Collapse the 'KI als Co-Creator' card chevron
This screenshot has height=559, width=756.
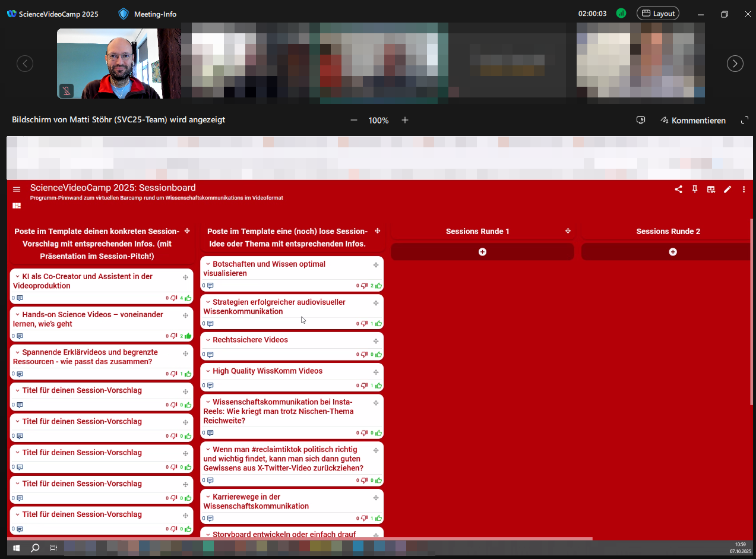point(18,277)
